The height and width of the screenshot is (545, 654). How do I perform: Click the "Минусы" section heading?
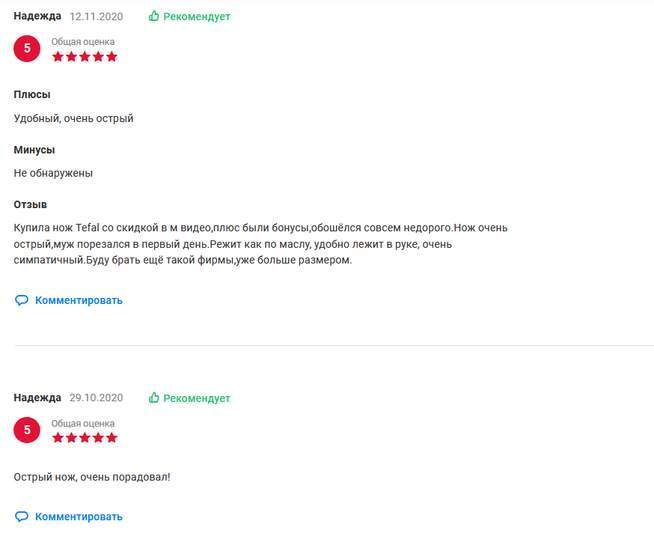[34, 150]
